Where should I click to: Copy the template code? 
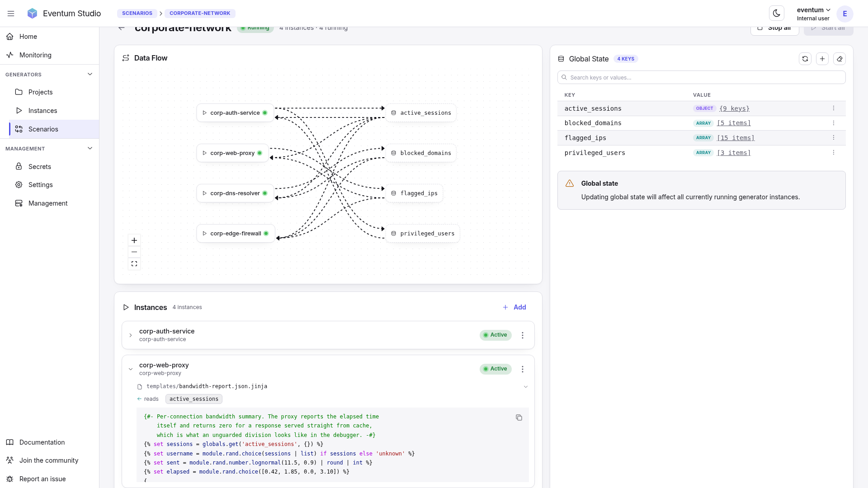coord(519,418)
